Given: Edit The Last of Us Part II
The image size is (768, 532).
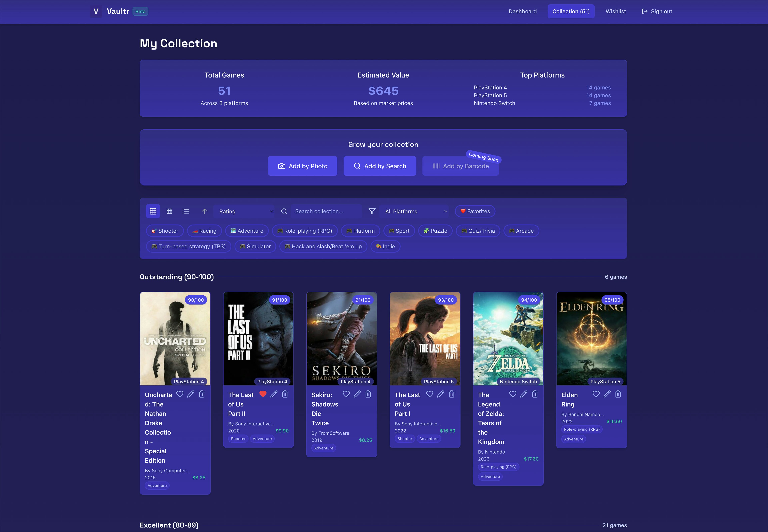Looking at the screenshot, I should [274, 394].
